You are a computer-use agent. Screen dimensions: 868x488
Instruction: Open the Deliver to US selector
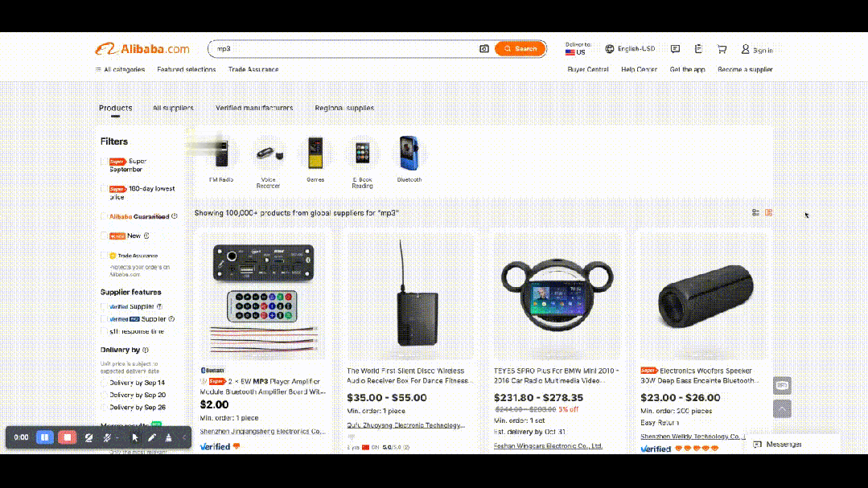point(578,49)
